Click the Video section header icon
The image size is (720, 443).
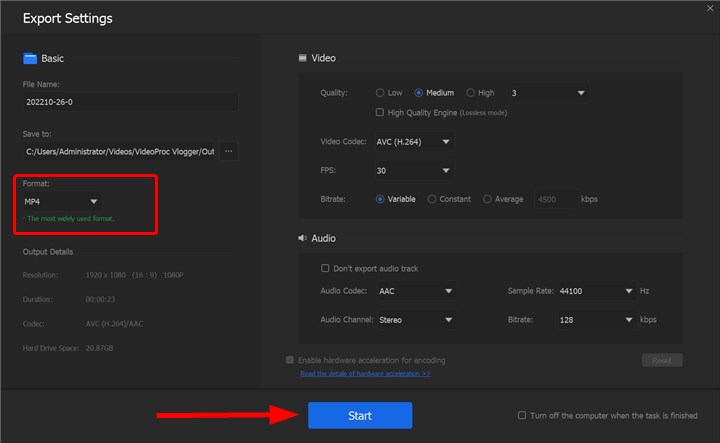pos(303,58)
